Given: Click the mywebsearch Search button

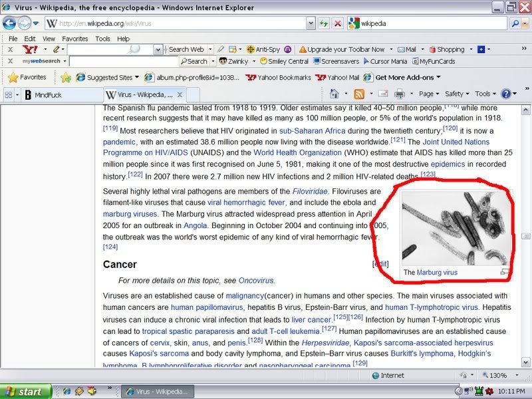Looking at the screenshot, I should pos(194,61).
